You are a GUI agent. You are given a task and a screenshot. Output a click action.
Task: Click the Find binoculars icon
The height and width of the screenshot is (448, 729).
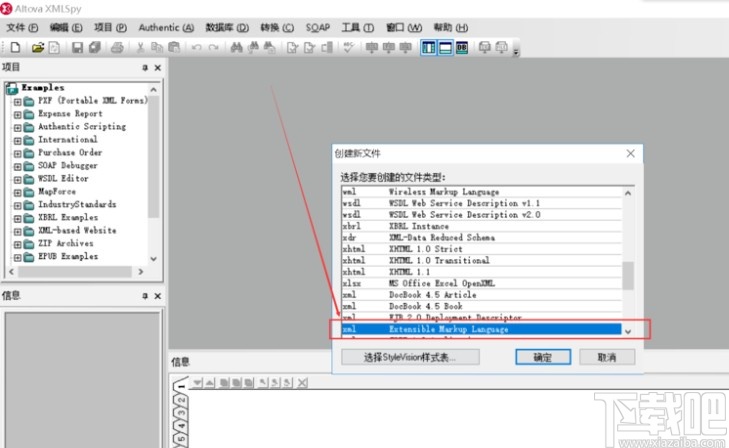click(236, 47)
